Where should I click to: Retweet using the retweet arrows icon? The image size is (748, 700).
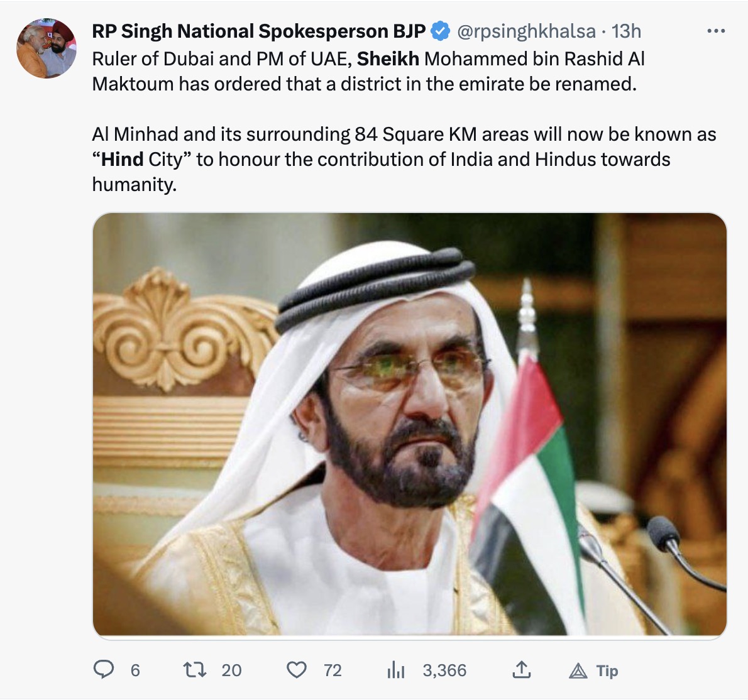pos(195,670)
